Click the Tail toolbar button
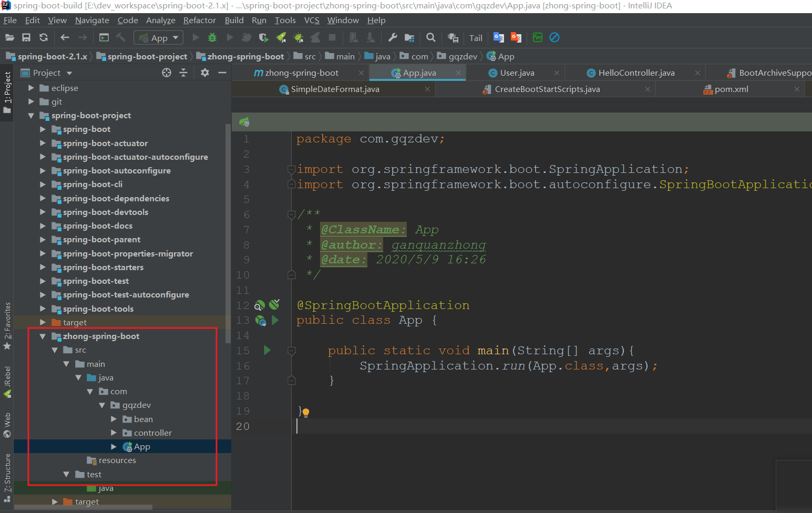The image size is (812, 513). [x=476, y=38]
